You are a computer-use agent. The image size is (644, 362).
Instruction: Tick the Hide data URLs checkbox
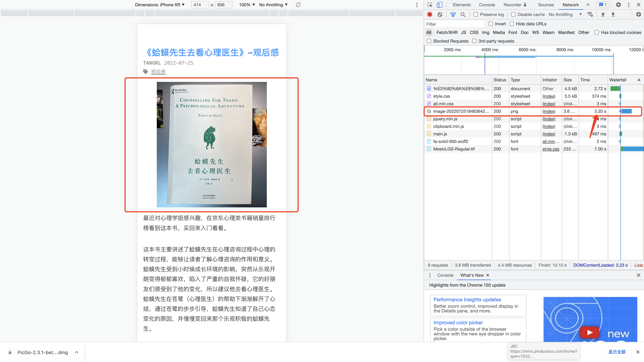512,24
